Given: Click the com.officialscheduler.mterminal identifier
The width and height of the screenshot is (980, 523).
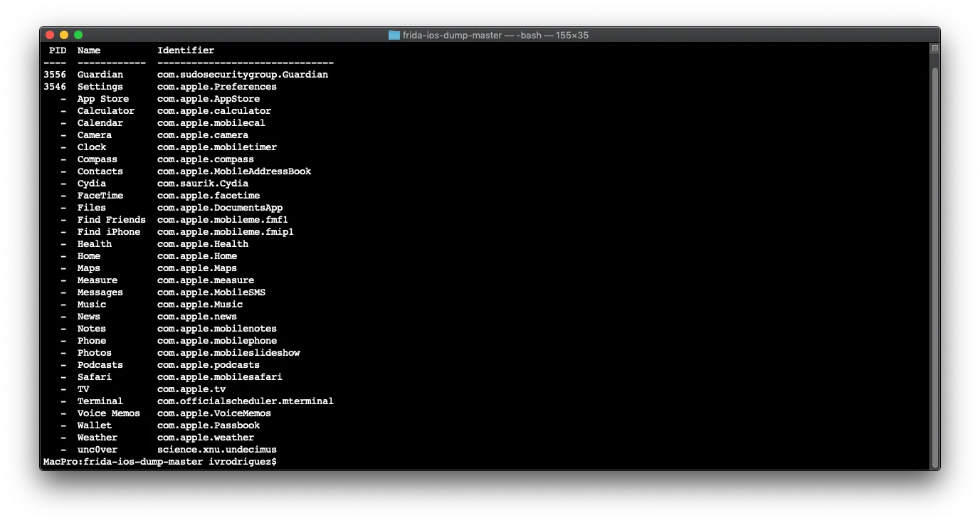Looking at the screenshot, I should click(246, 401).
